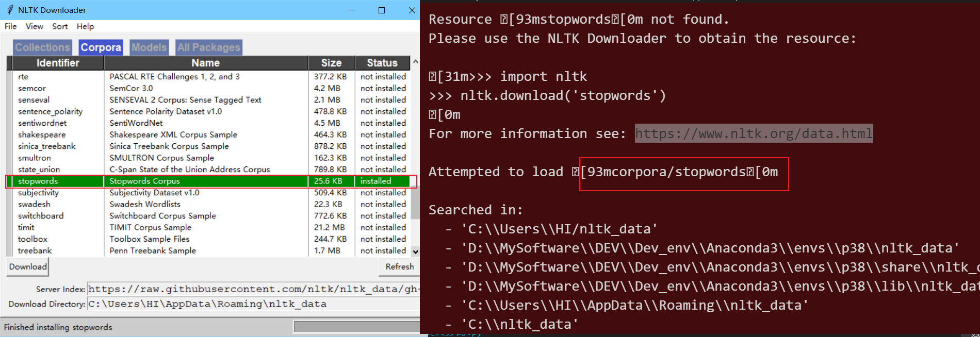The image size is (980, 337).
Task: Open the View menu
Action: click(35, 26)
